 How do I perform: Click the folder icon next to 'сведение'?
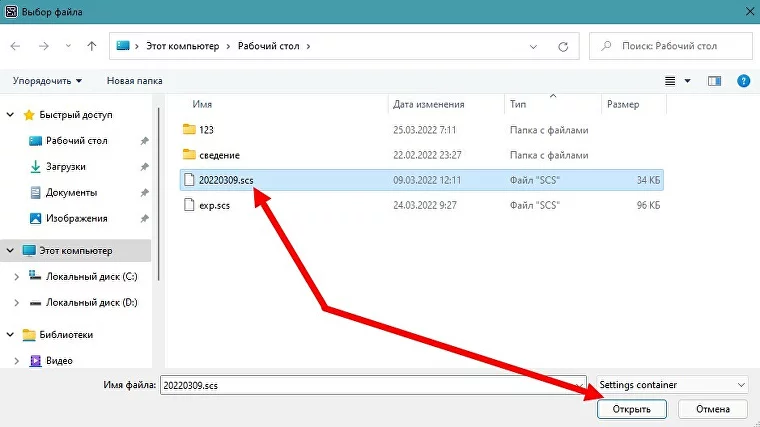pyautogui.click(x=189, y=155)
